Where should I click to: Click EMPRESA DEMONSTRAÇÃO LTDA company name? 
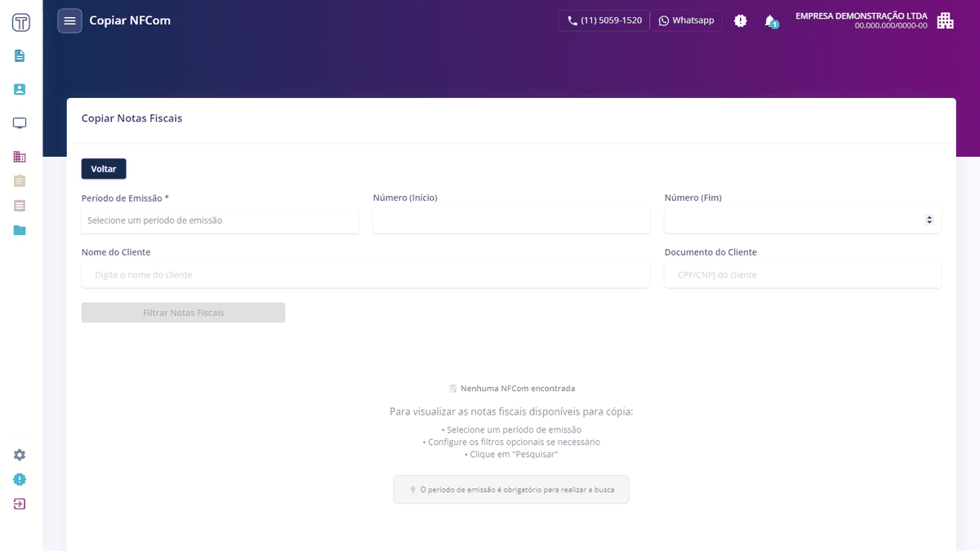[x=861, y=16]
